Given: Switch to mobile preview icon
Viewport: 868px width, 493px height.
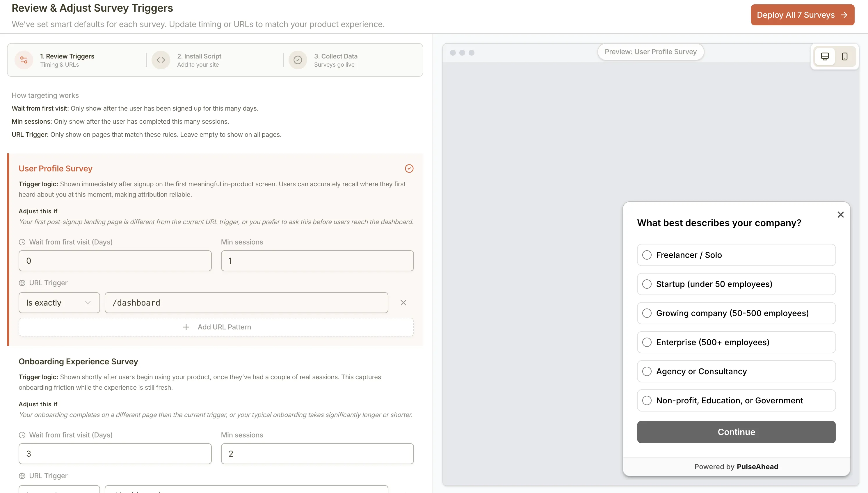Looking at the screenshot, I should [845, 56].
